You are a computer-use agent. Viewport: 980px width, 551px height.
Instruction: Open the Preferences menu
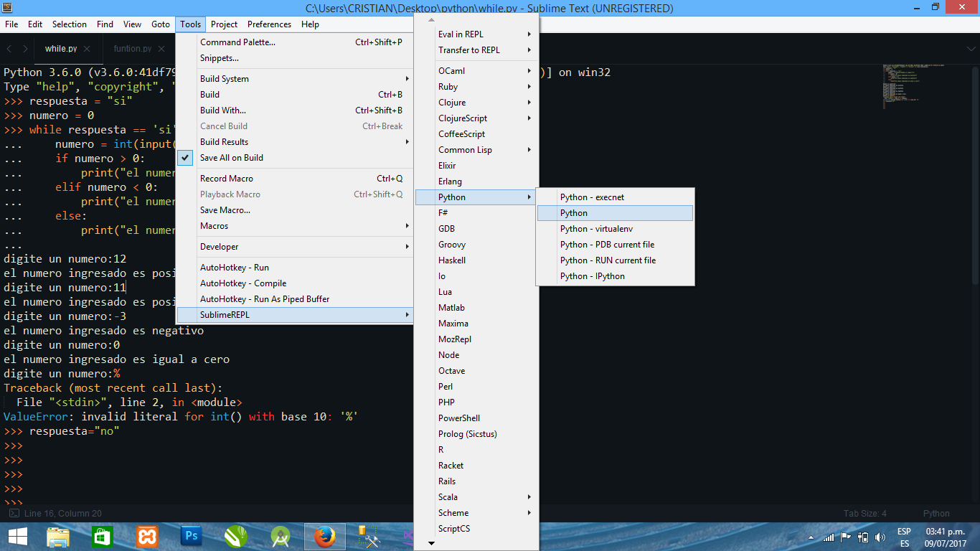tap(269, 24)
